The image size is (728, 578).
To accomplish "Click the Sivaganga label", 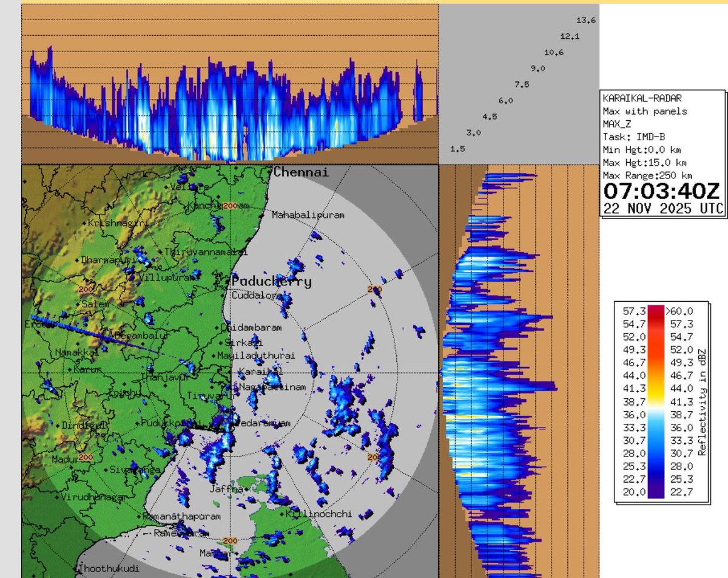I will [x=134, y=469].
